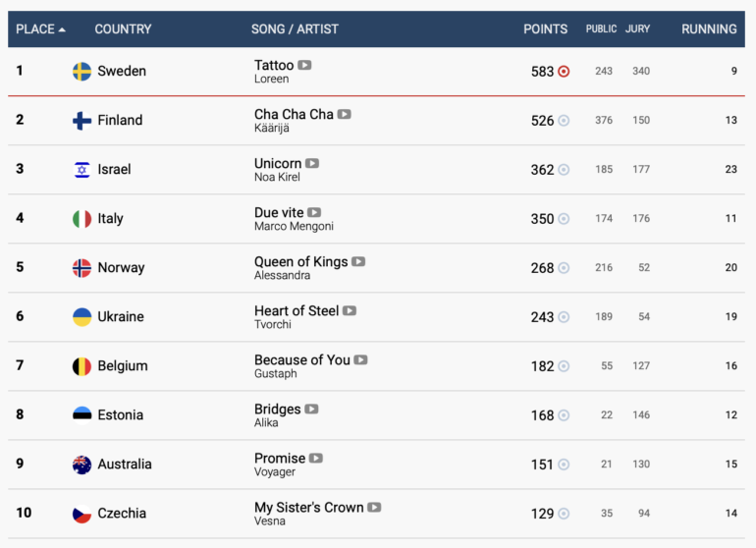Select the circle next to Finland's 526 points
Image resolution: width=756 pixels, height=548 pixels.
coord(564,121)
